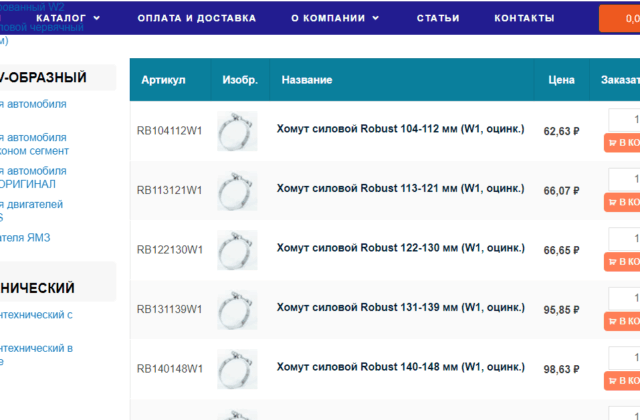Open ОПЛАТА И ДОСТАВКА page

[x=197, y=18]
